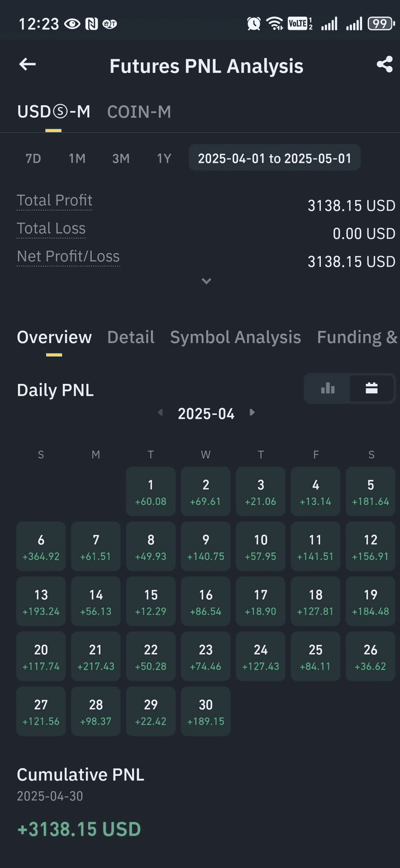This screenshot has width=400, height=868.
Task: Tap the Total Profit label
Action: pyautogui.click(x=54, y=200)
